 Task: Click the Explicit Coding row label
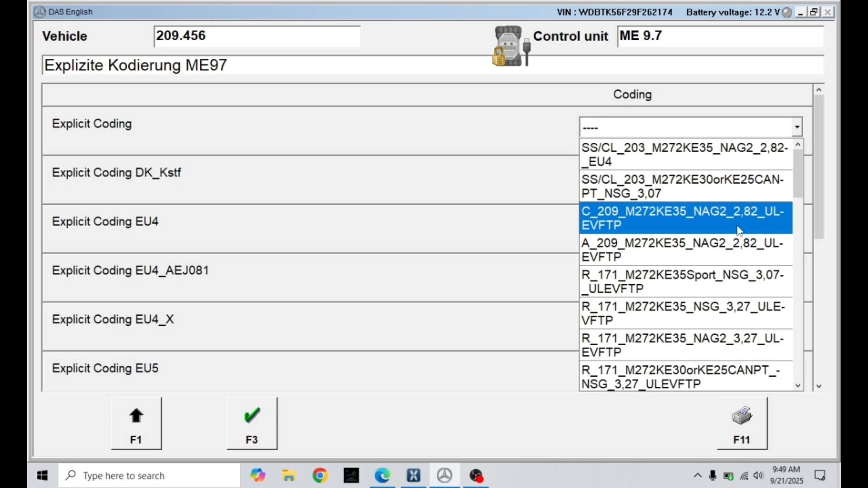click(92, 124)
